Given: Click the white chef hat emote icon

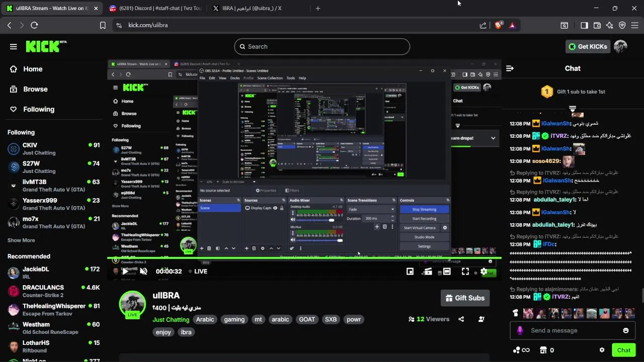Looking at the screenshot, I should 515,314.
